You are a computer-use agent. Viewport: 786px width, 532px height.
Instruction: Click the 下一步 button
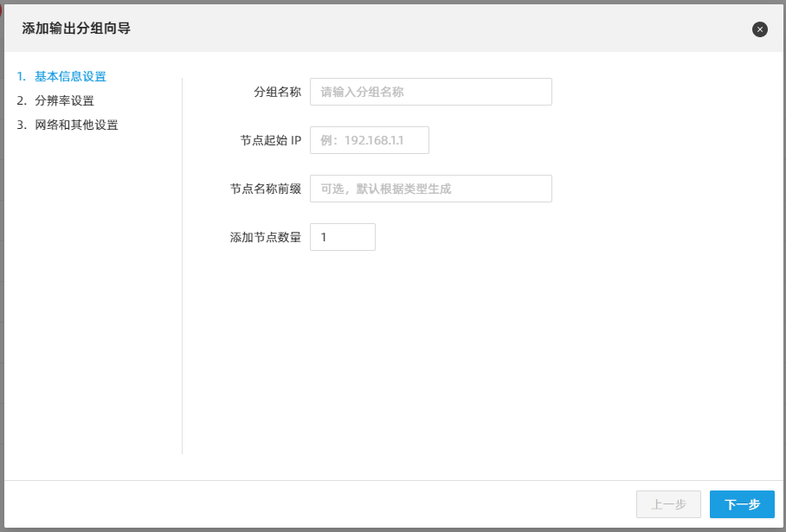coord(742,504)
